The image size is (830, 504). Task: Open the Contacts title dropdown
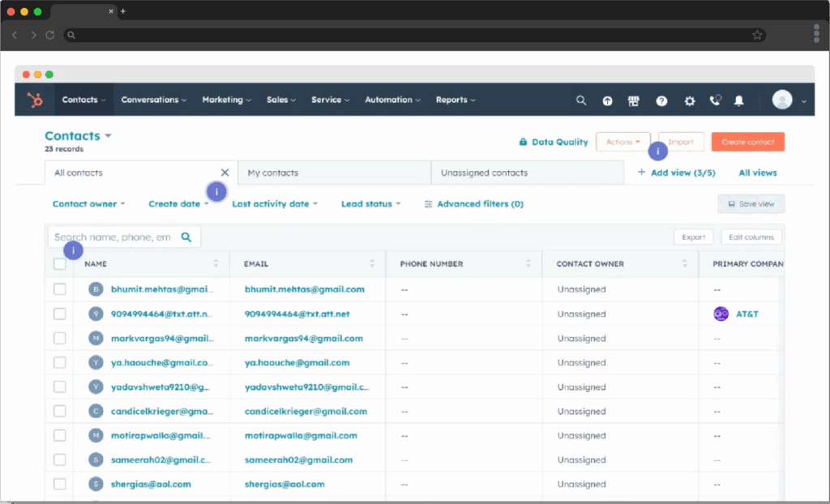click(79, 136)
